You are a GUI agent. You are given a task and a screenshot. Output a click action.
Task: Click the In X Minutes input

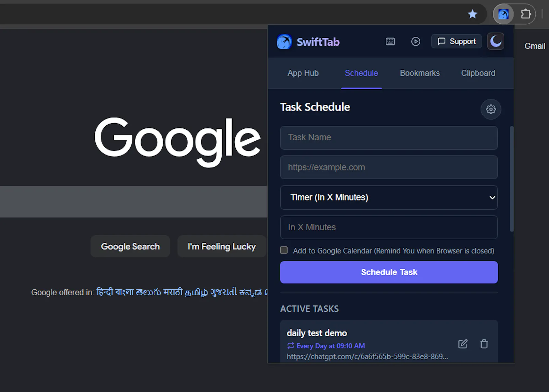click(389, 227)
